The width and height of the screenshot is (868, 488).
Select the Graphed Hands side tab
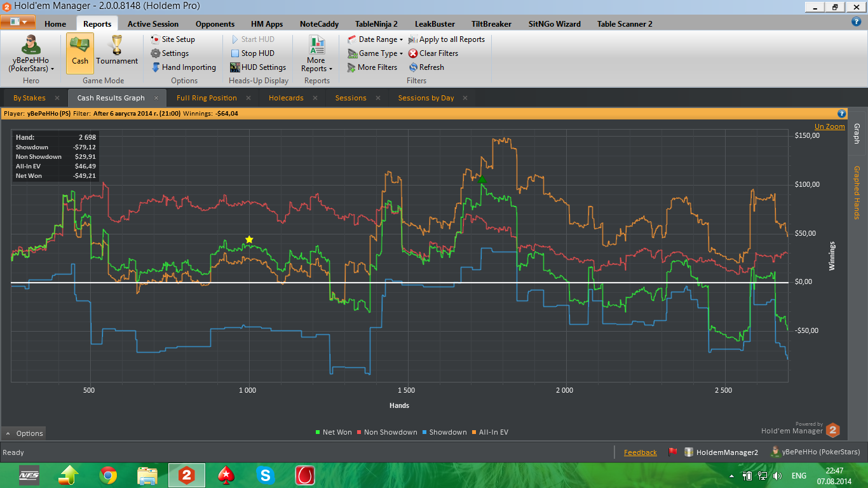857,193
